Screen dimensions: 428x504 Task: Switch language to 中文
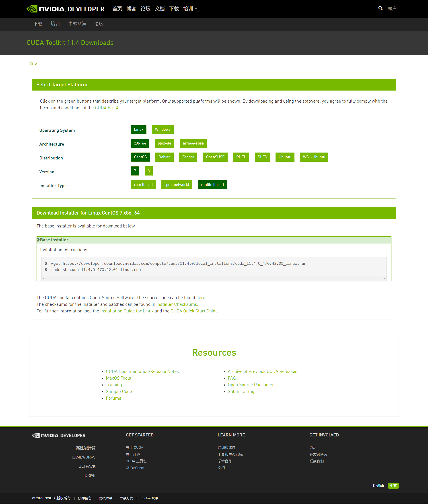pyautogui.click(x=393, y=485)
